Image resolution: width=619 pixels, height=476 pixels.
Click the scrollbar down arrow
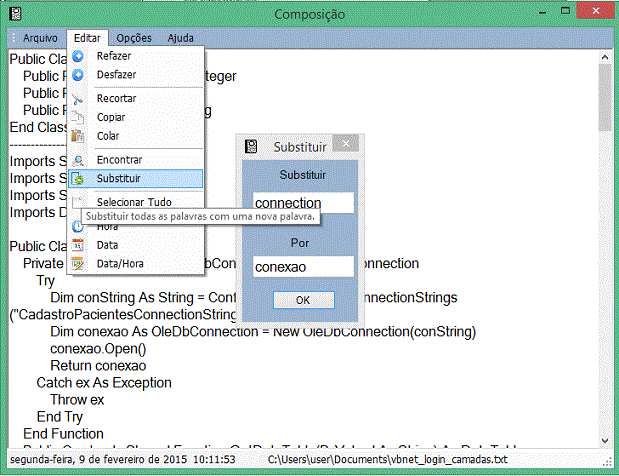click(605, 440)
